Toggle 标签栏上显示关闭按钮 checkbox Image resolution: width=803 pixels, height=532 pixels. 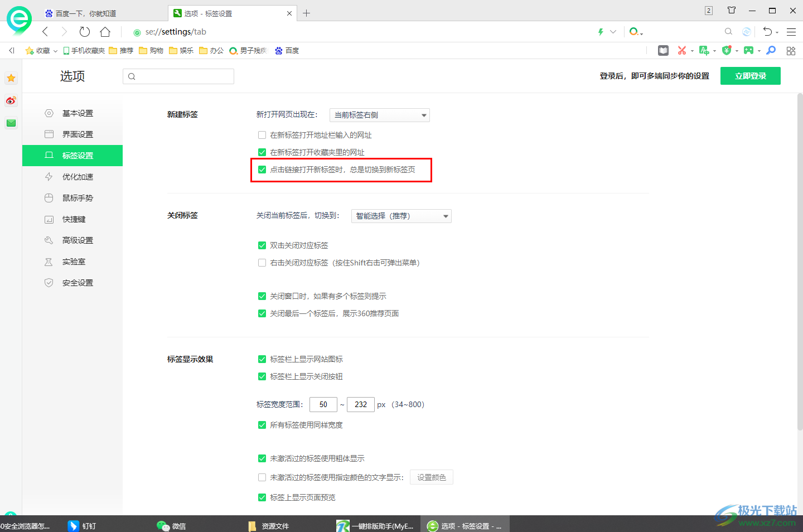click(262, 376)
